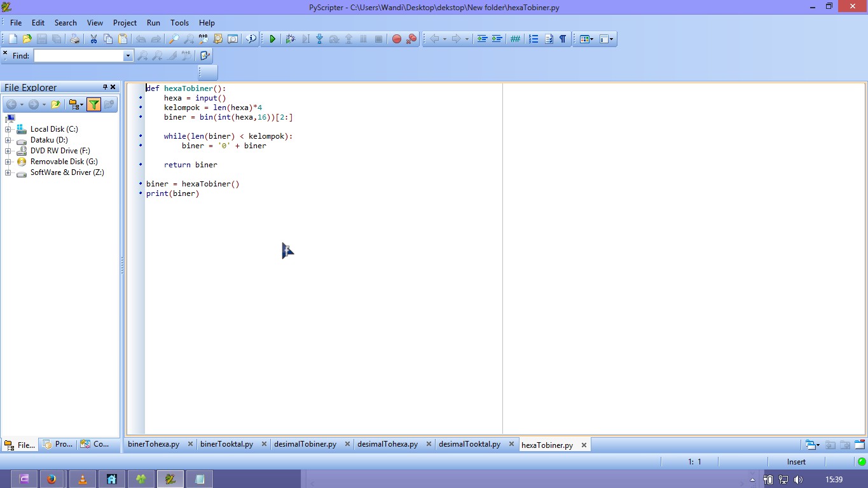Toggle the file filter funnel in File Explorer
The height and width of the screenshot is (488, 868).
(x=93, y=104)
